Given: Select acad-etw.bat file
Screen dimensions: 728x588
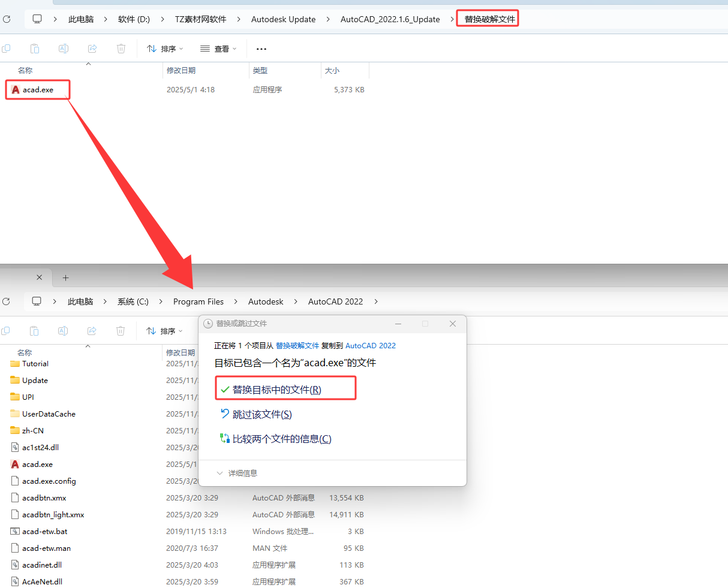Looking at the screenshot, I should 39,532.
